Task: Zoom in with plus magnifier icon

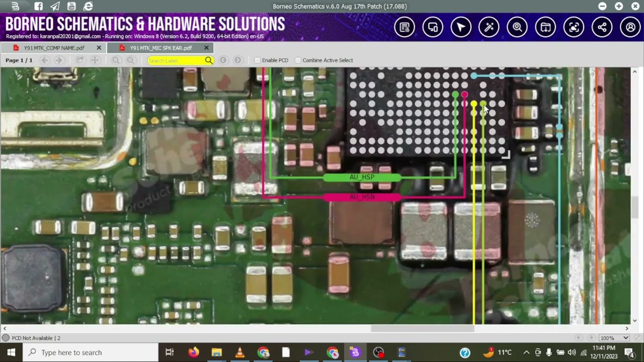Action: pyautogui.click(x=131, y=60)
